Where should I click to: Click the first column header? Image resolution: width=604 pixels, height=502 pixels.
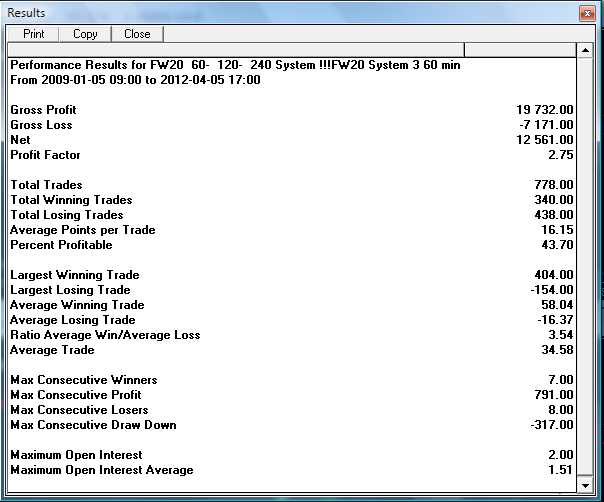click(x=236, y=49)
